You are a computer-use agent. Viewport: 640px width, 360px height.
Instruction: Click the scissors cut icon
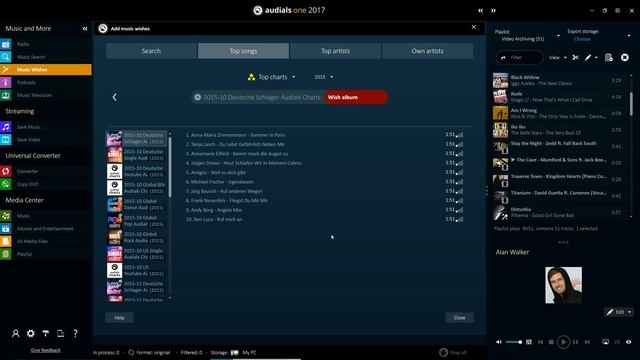tap(575, 58)
